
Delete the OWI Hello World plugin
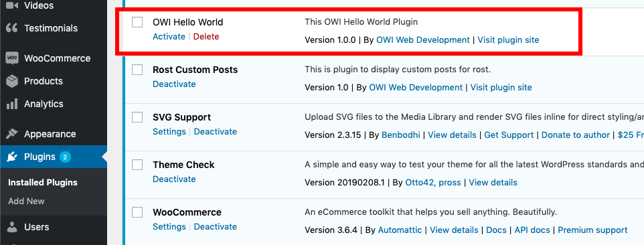click(206, 37)
